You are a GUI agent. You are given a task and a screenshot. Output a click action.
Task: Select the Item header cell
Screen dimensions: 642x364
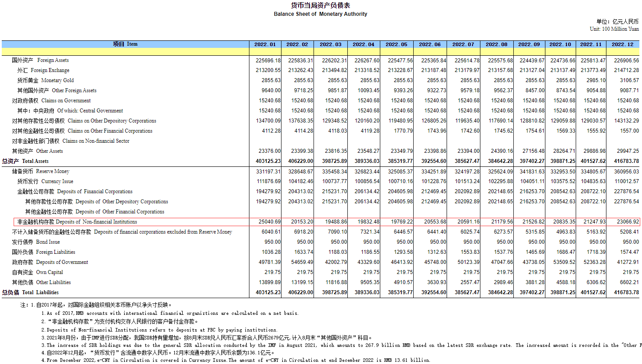pyautogui.click(x=125, y=44)
